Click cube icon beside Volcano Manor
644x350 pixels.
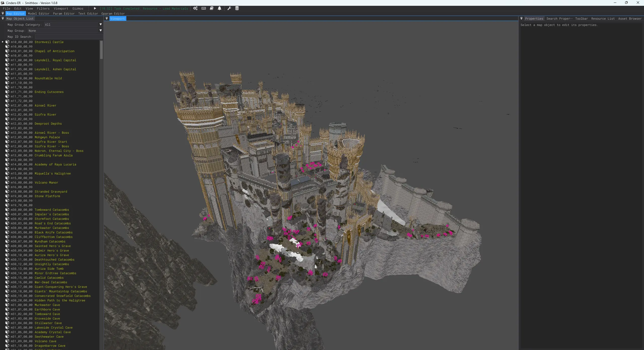[x=7, y=183]
